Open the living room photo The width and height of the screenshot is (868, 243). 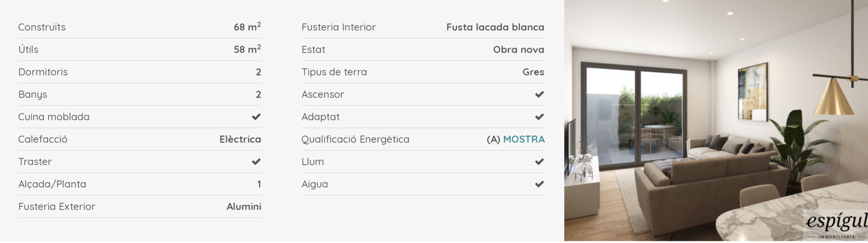716,121
